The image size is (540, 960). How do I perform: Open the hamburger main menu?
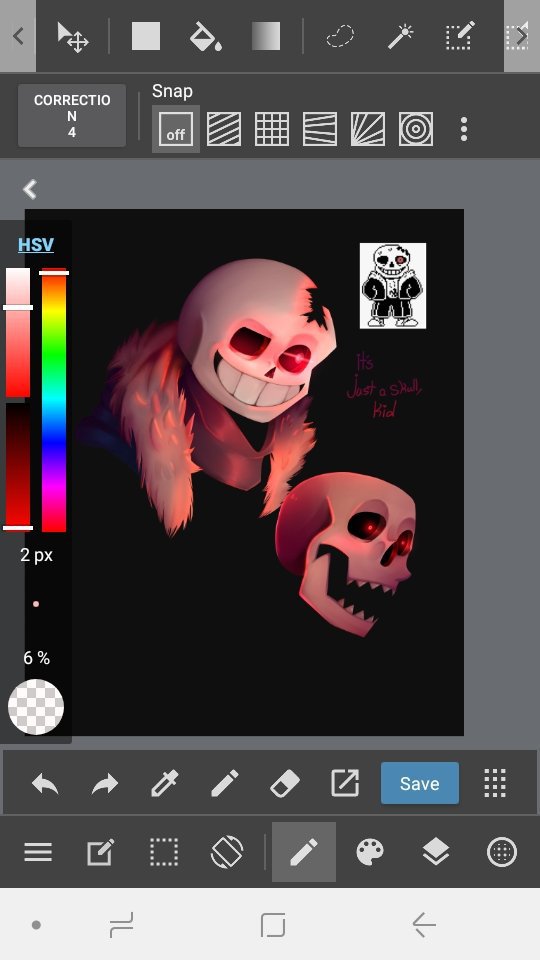point(38,852)
